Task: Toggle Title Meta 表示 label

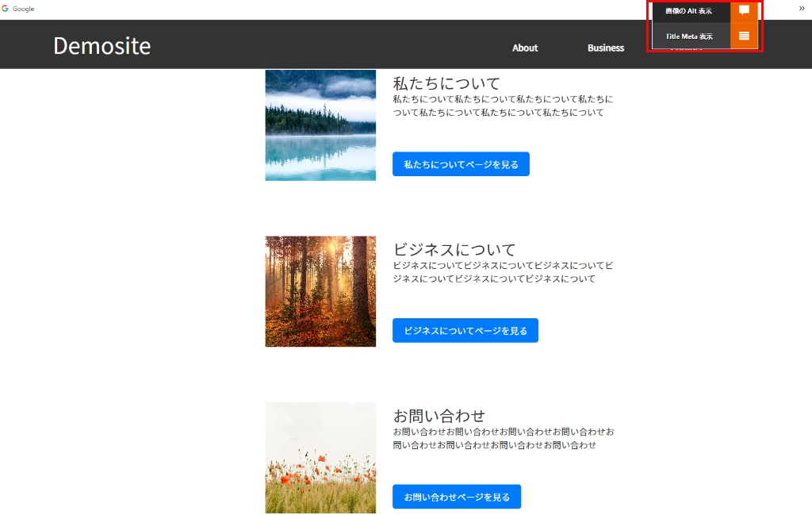Action: (689, 36)
